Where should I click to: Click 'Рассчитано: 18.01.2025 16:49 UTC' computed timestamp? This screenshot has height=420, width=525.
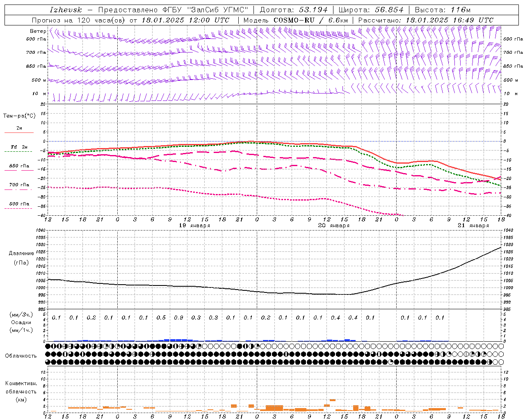click(x=426, y=20)
